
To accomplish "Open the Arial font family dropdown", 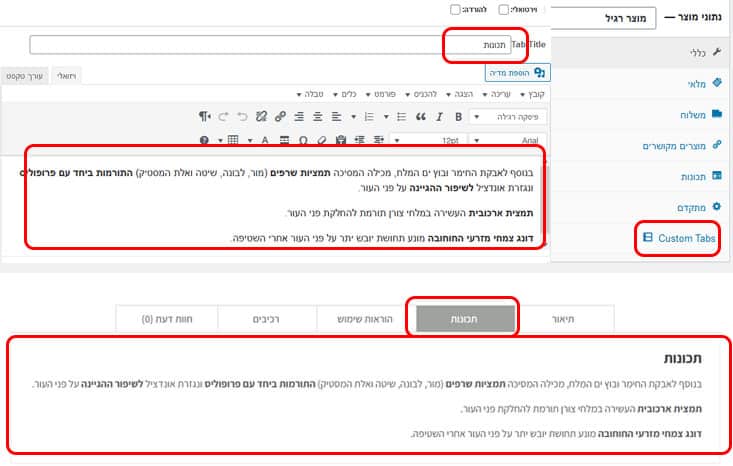I will tap(508, 140).
